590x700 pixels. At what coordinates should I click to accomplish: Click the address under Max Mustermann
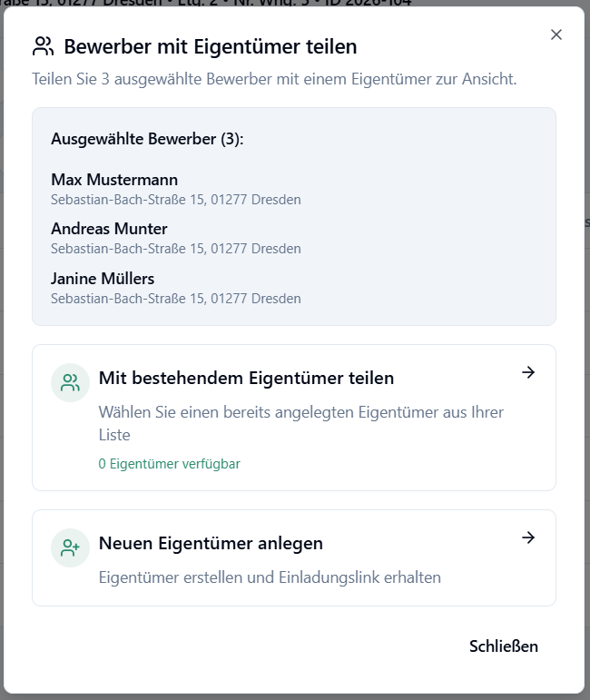[175, 200]
